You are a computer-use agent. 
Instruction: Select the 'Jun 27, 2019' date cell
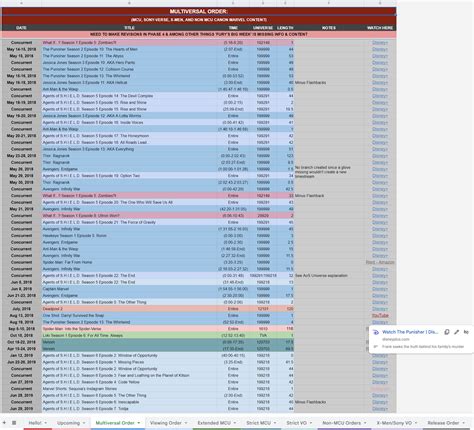[21, 382]
